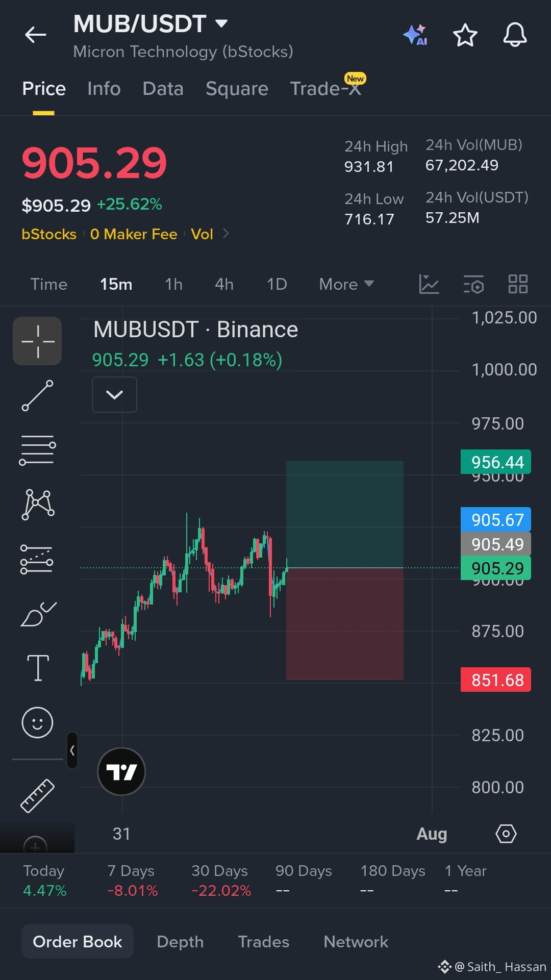Tap the large red 905.29 price
Screen dimensions: 551x980
pyautogui.click(x=94, y=163)
